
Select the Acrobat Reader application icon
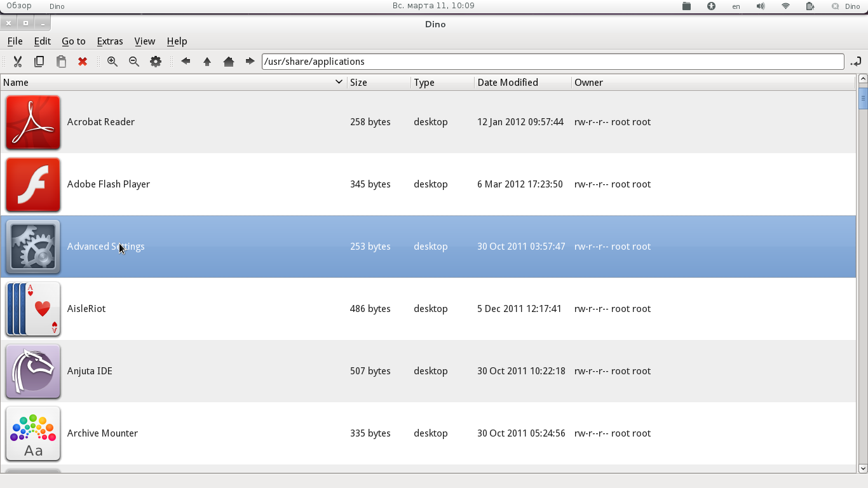[x=33, y=122]
